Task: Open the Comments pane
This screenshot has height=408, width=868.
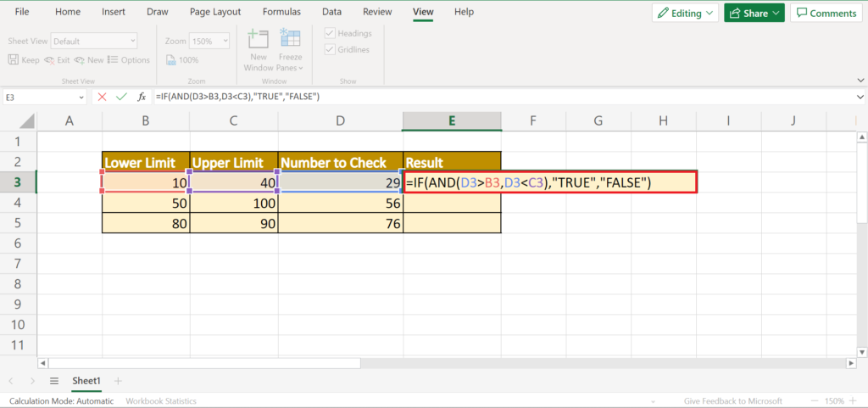Action: [825, 13]
